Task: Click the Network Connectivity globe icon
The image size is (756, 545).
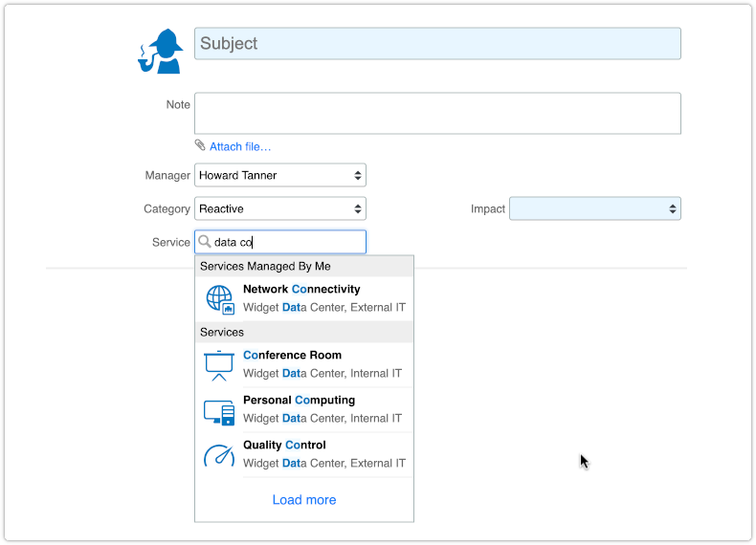Action: (220, 299)
